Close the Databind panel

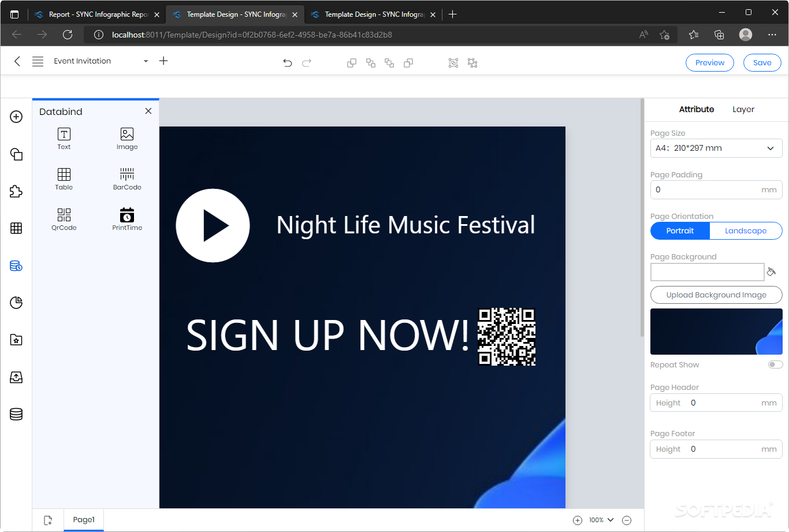point(148,111)
